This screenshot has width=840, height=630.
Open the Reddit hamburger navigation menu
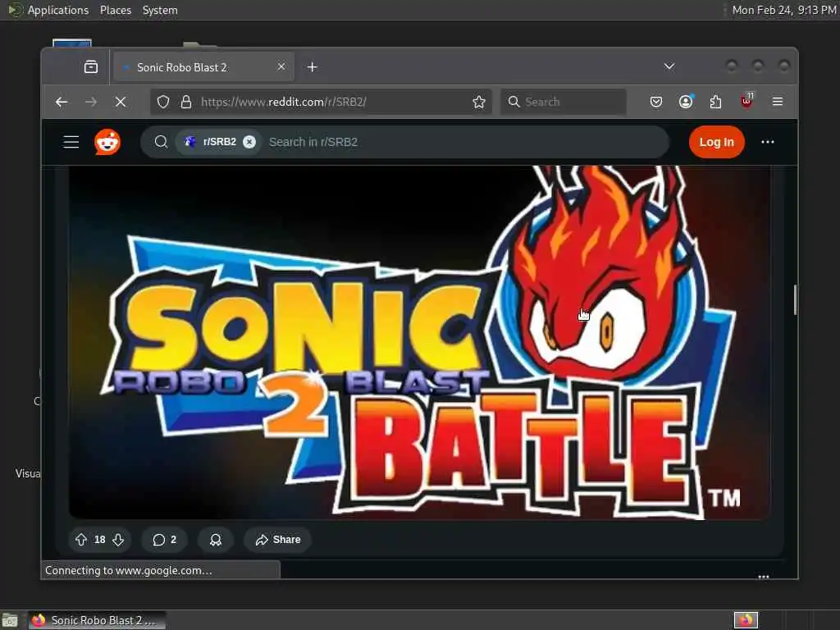[x=71, y=142]
